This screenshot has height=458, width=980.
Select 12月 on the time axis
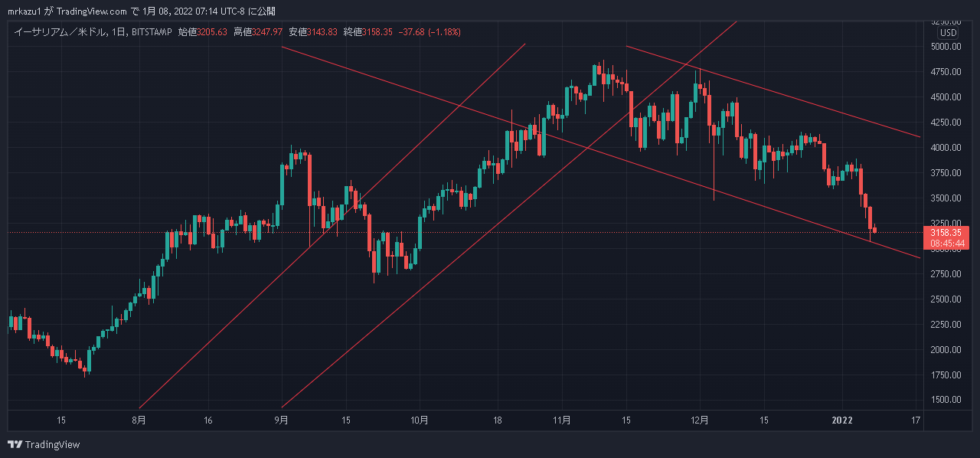click(x=700, y=420)
